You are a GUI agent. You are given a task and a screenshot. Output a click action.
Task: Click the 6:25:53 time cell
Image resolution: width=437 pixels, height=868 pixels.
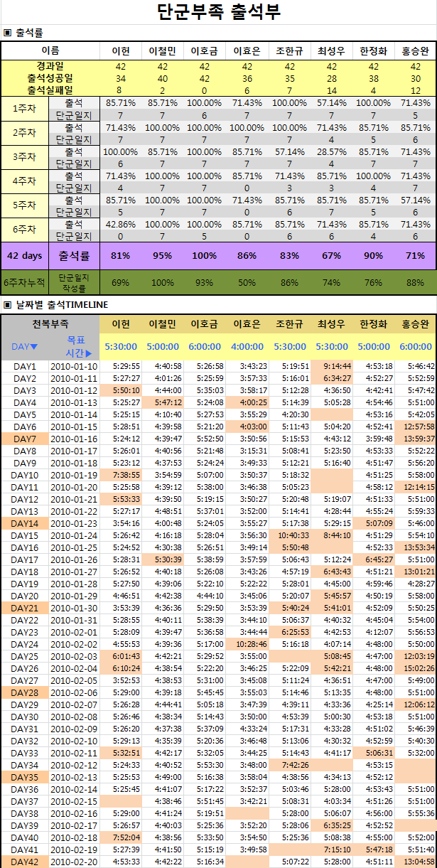tap(288, 632)
